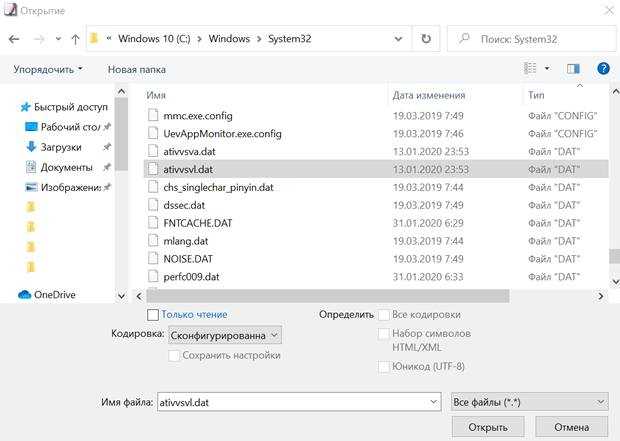Create a folder with Новая папка

[x=137, y=69]
